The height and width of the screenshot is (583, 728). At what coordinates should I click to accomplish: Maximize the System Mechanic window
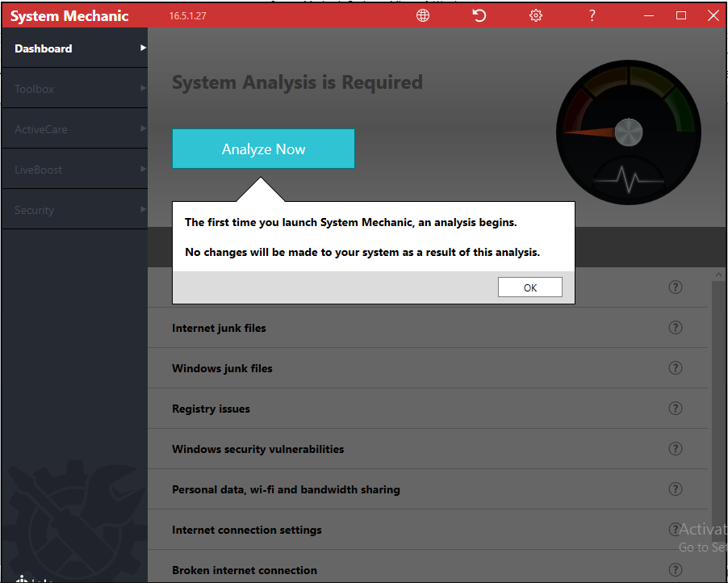pos(681,15)
